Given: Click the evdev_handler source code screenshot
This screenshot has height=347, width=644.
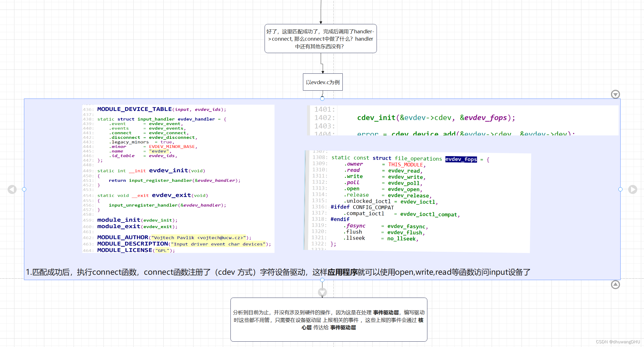Looking at the screenshot, I should pyautogui.click(x=178, y=179).
